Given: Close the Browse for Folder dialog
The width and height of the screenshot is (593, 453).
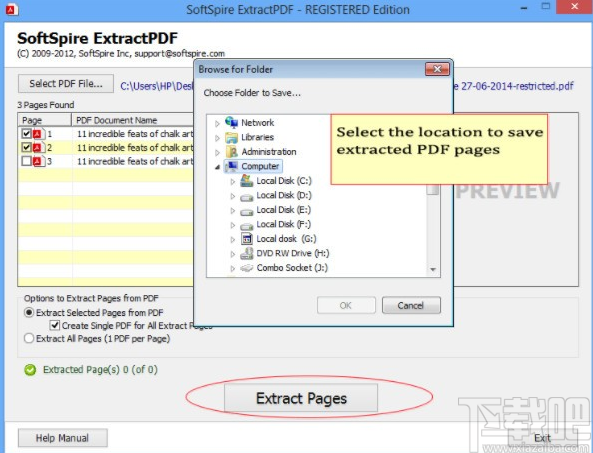Looking at the screenshot, I should 437,69.
